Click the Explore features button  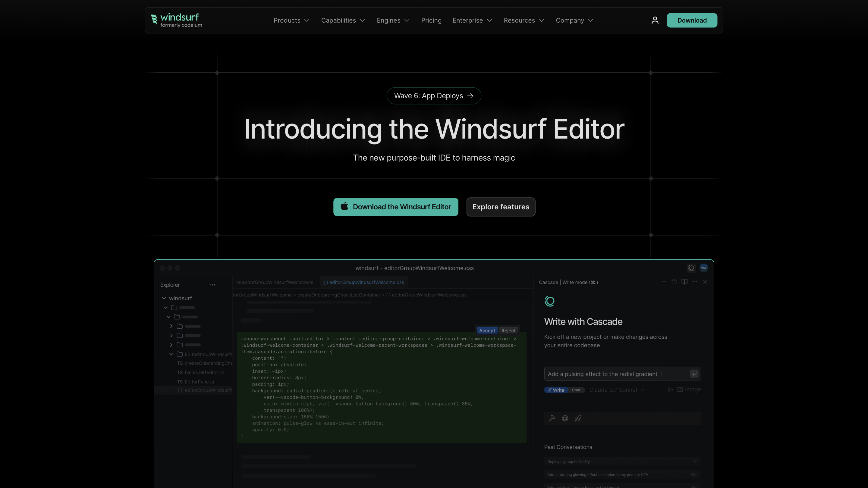coord(500,207)
